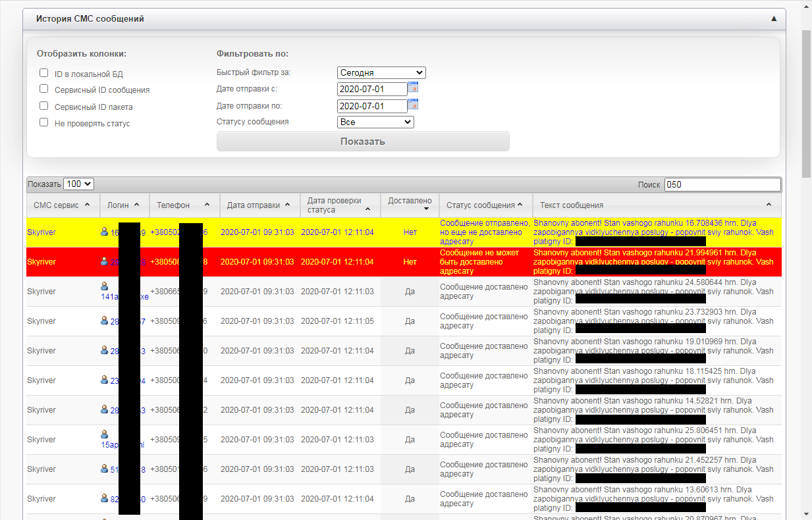Open 'Статусу сообщения' dropdown showing Все
Image resolution: width=812 pixels, height=520 pixels.
(375, 122)
